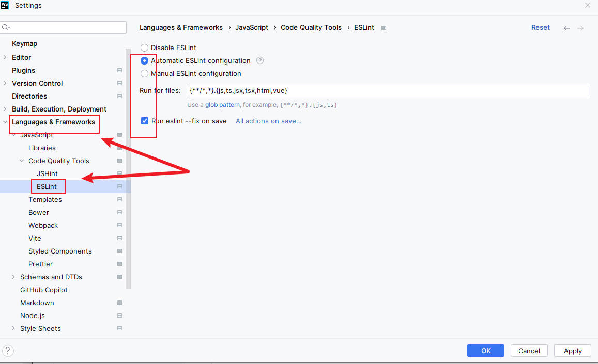This screenshot has width=598, height=364.
Task: Open All actions on save link
Action: tap(268, 121)
